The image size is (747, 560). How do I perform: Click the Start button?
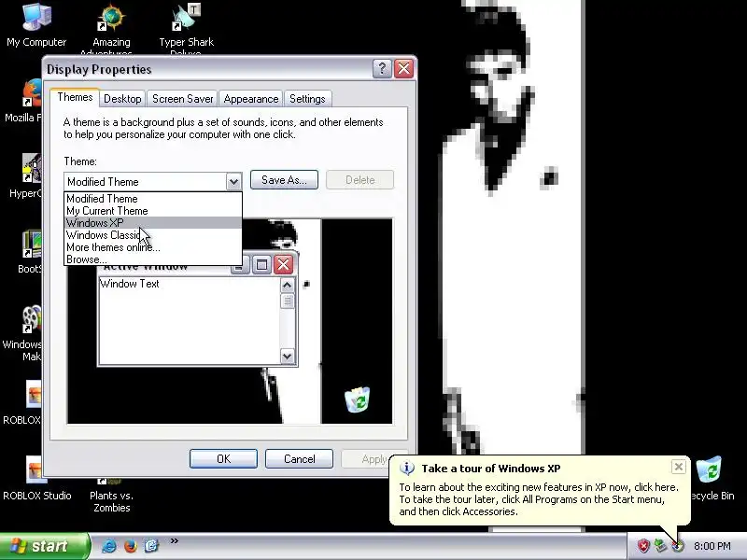(44, 546)
